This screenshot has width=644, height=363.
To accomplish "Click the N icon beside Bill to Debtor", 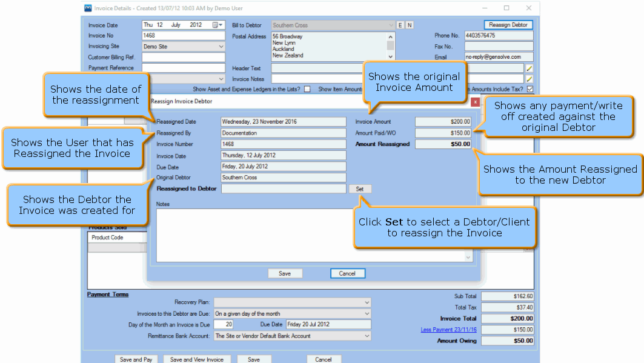I will (409, 25).
